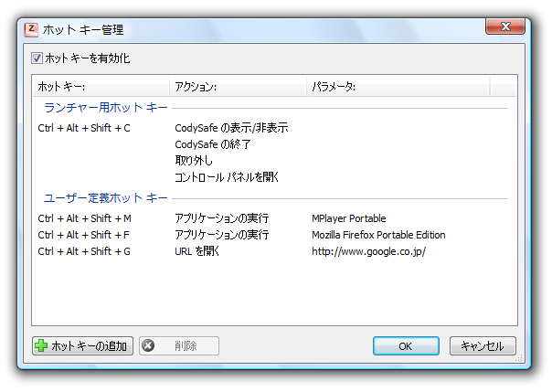552x392 pixels.
Task: Select the Ctrl + Alt + Shift + F hotkey
Action: click(x=84, y=235)
